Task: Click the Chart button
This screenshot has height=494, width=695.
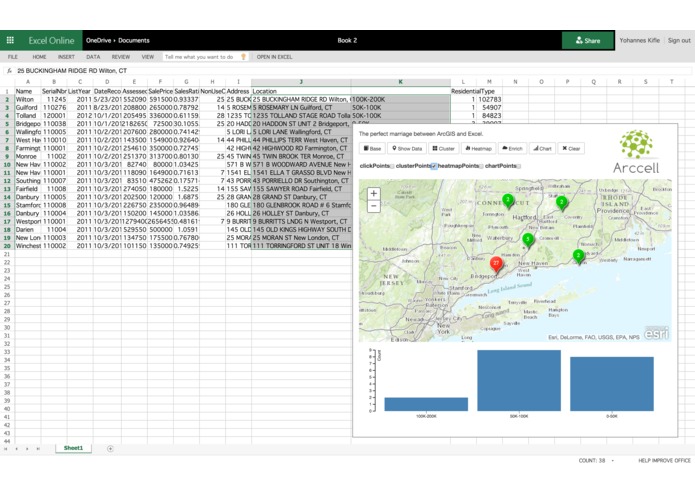Action: pyautogui.click(x=543, y=148)
